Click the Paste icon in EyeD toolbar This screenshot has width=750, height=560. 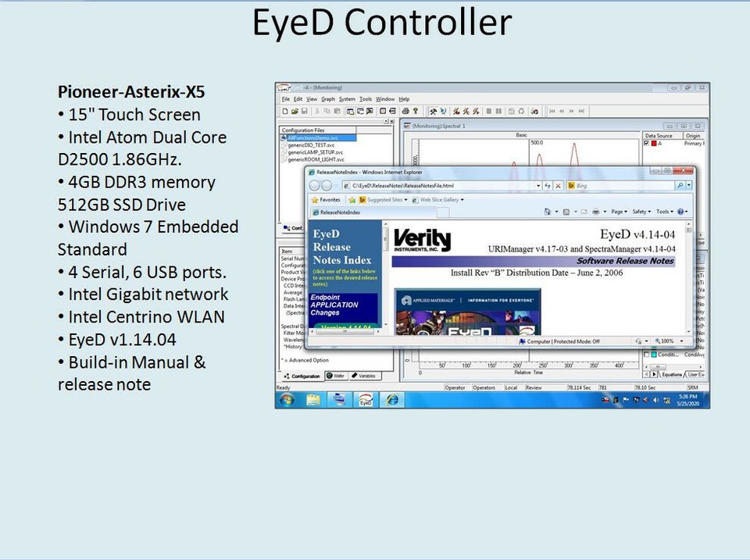coord(336,110)
